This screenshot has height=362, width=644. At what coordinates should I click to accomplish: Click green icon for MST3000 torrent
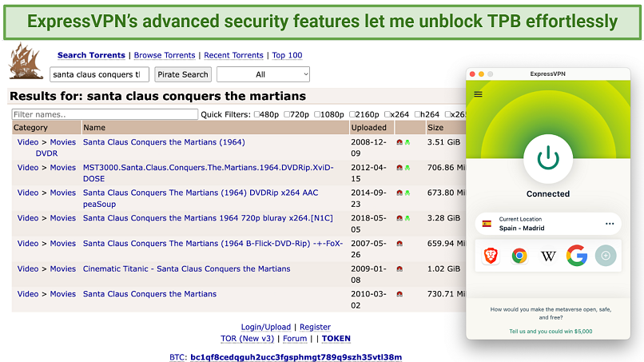407,168
